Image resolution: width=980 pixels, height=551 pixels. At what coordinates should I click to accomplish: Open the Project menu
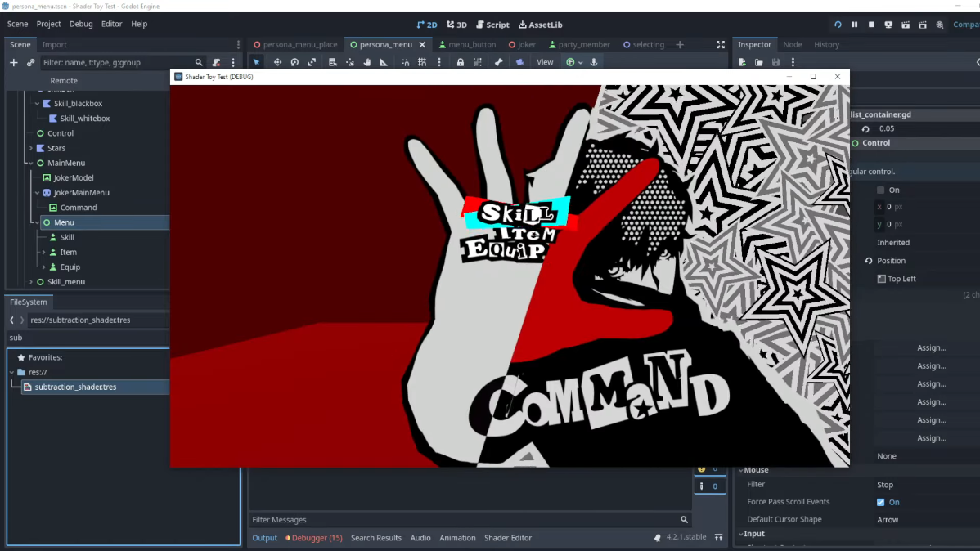pyautogui.click(x=49, y=24)
